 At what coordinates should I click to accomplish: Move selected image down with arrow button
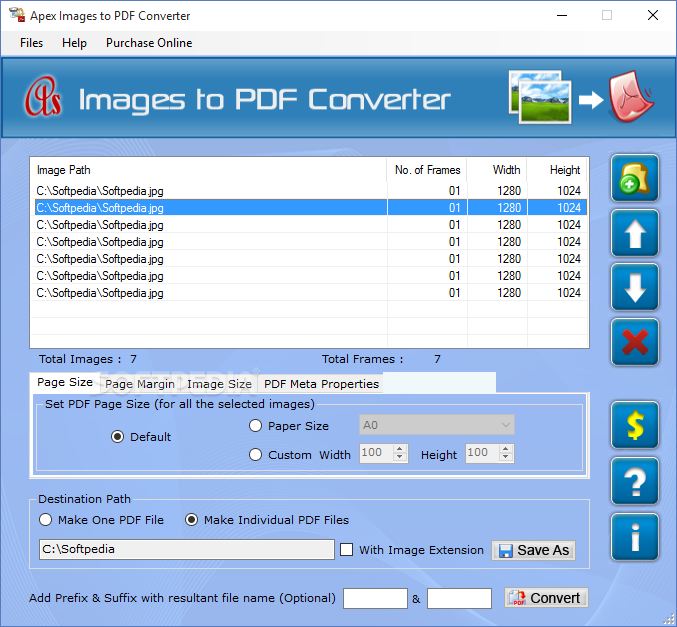tap(634, 288)
